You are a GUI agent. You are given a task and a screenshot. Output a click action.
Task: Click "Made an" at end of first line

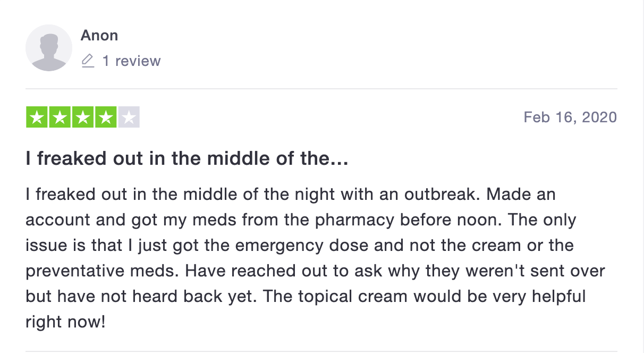(x=521, y=194)
